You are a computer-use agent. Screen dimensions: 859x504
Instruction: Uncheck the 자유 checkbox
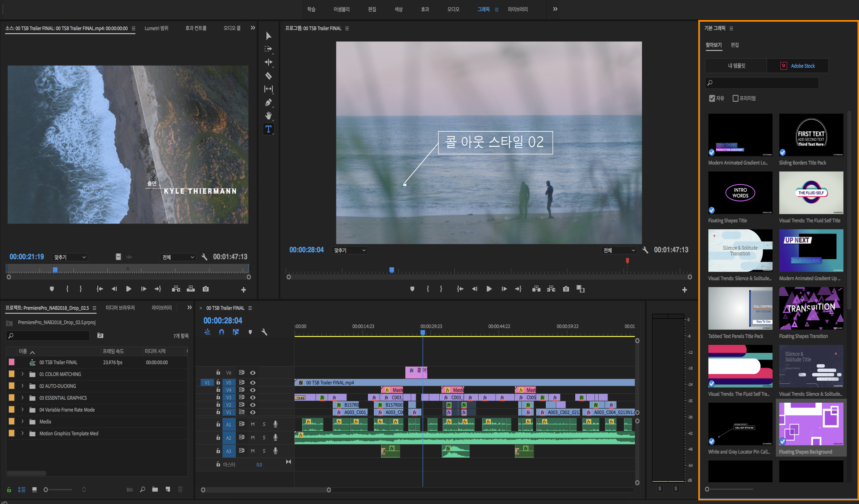tap(712, 98)
